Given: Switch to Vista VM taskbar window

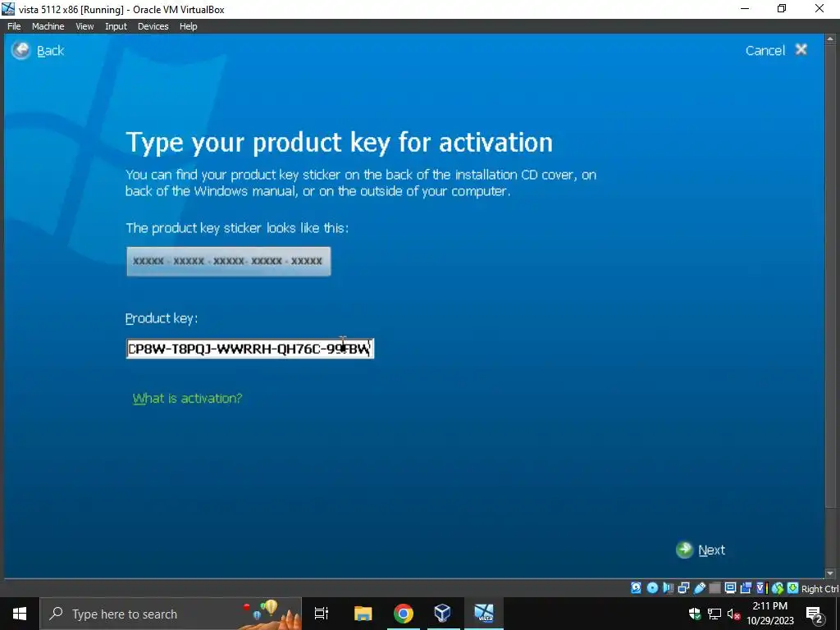Looking at the screenshot, I should point(484,614).
